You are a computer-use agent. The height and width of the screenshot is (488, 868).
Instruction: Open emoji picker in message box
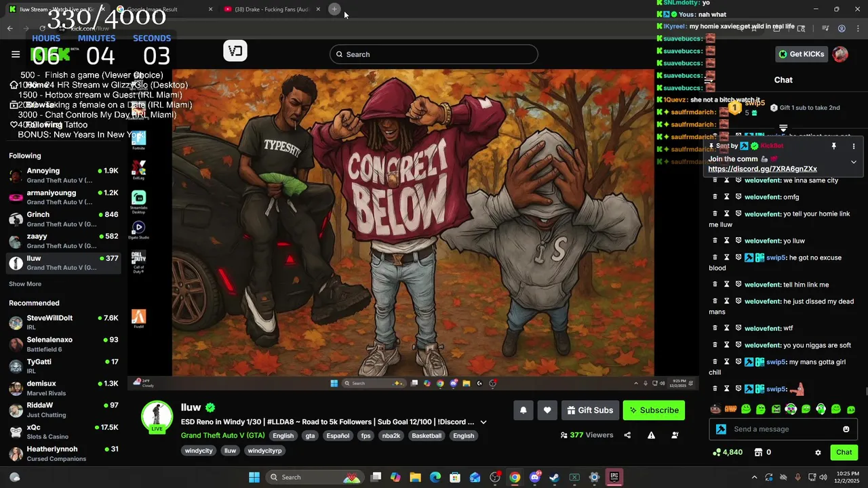pos(846,429)
